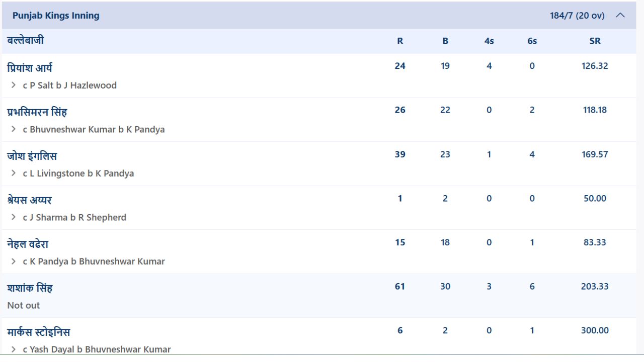Click the Punjab Kings Inning header title
This screenshot has height=362, width=644.
56,16
